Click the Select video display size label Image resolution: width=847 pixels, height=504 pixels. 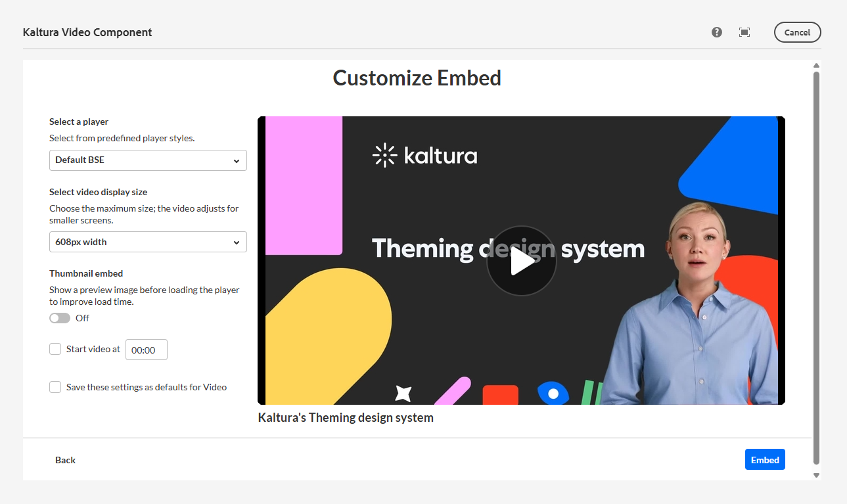[x=99, y=192]
